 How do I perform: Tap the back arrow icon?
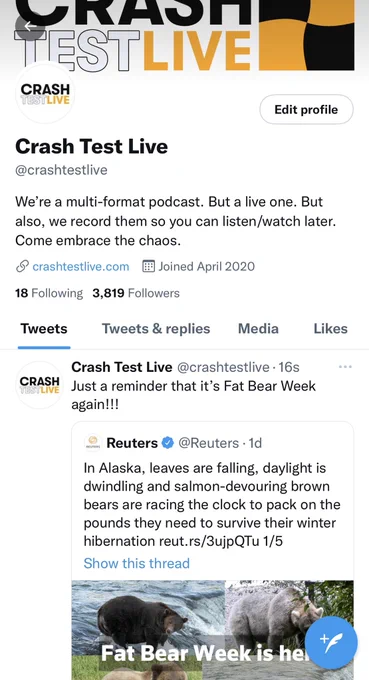click(x=29, y=26)
